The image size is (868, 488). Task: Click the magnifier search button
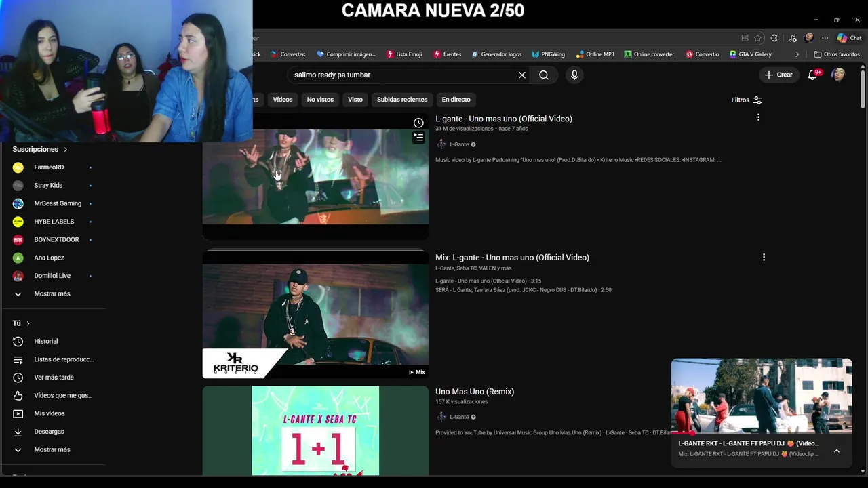544,75
